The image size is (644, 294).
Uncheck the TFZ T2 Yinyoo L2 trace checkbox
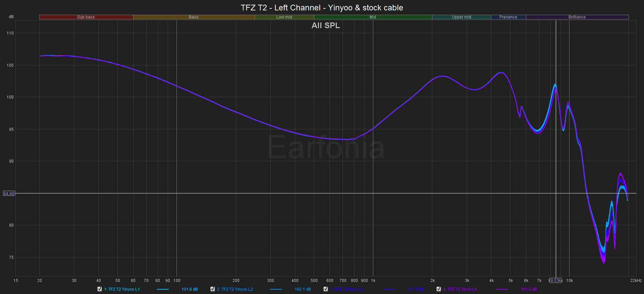tap(213, 289)
